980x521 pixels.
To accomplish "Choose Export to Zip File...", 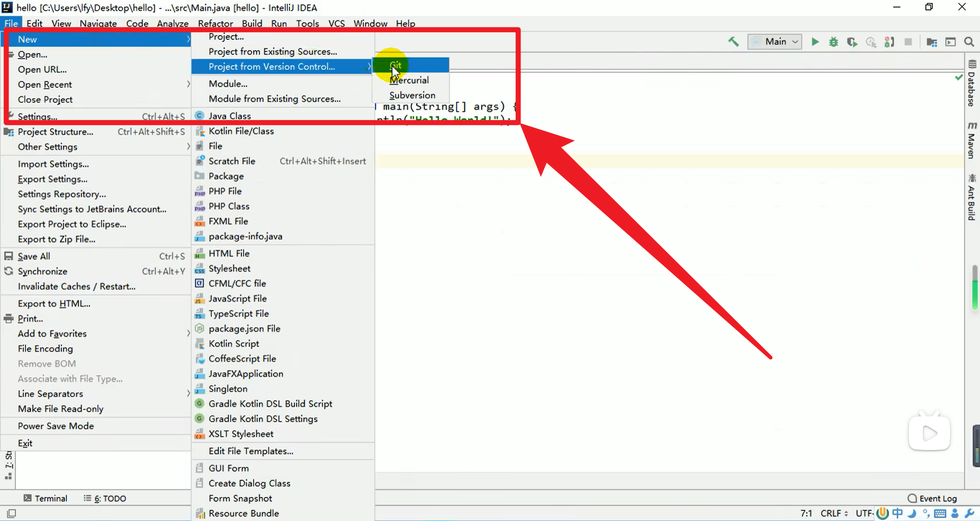I will [96, 239].
